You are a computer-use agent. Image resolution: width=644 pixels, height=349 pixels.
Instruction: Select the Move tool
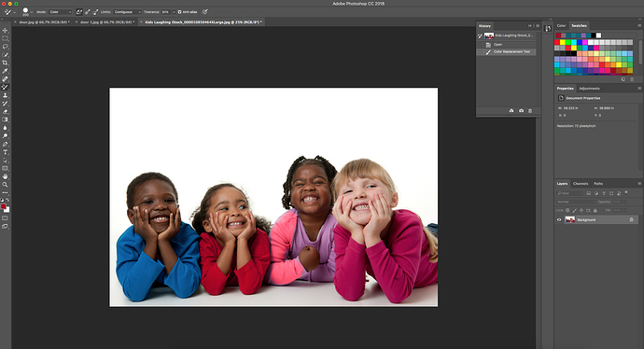(5, 31)
